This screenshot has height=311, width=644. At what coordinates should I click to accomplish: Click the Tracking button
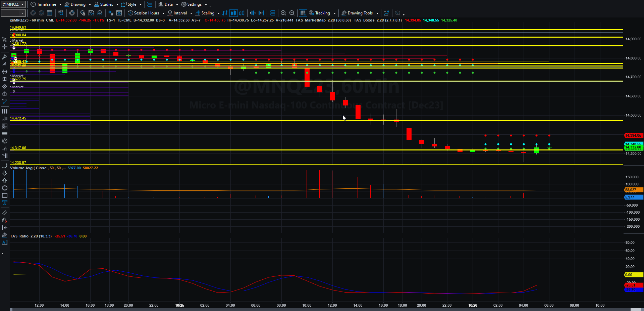(x=322, y=13)
